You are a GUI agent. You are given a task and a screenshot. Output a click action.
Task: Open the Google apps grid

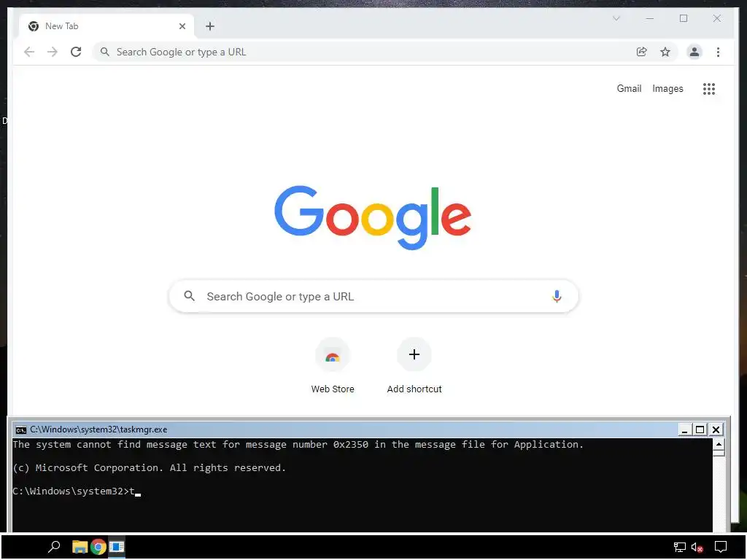pos(709,88)
